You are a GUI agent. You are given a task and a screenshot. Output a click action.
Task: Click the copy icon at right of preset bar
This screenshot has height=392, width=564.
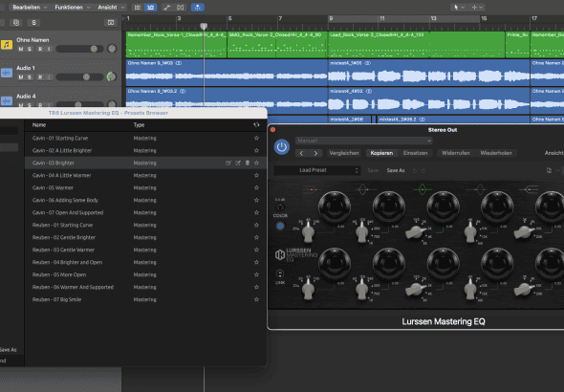tap(549, 170)
